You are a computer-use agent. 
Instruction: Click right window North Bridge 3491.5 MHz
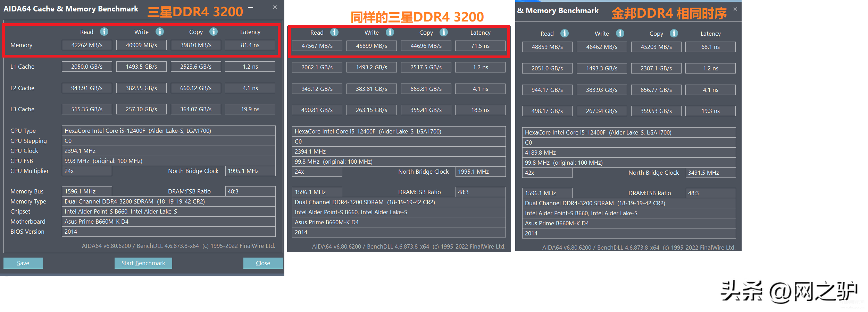tap(711, 173)
